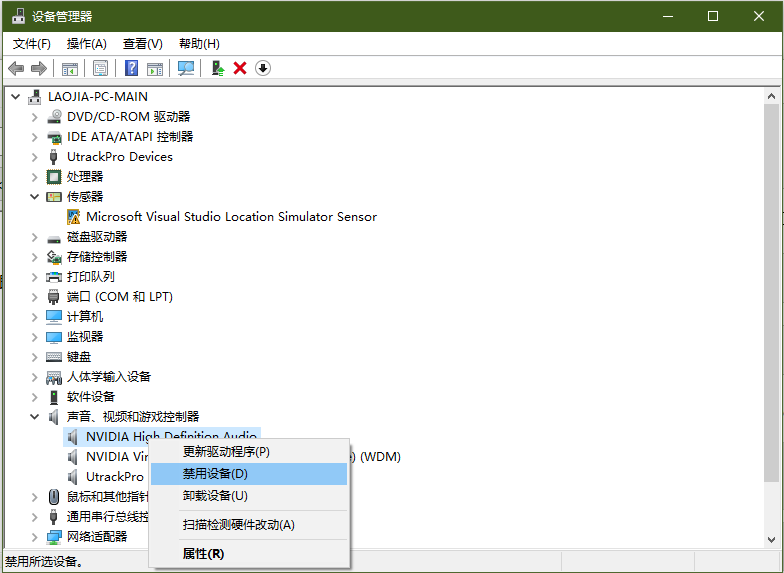The width and height of the screenshot is (784, 573).
Task: Click the disk drives (磁盘驱动器) icon
Action: click(x=54, y=238)
